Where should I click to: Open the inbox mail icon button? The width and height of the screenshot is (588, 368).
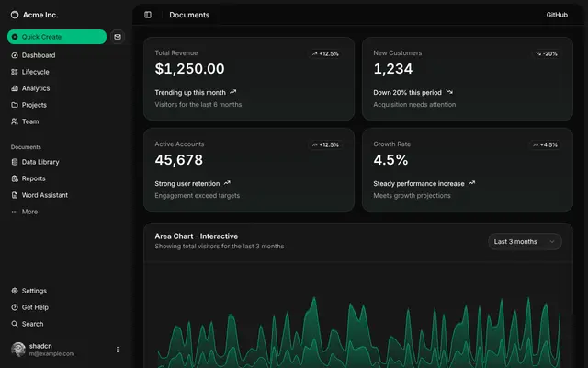click(x=118, y=37)
